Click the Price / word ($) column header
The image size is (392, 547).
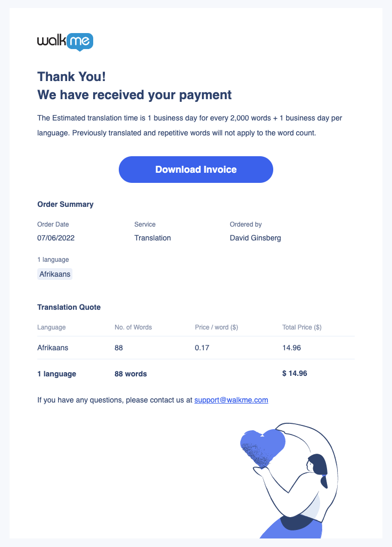[216, 327]
